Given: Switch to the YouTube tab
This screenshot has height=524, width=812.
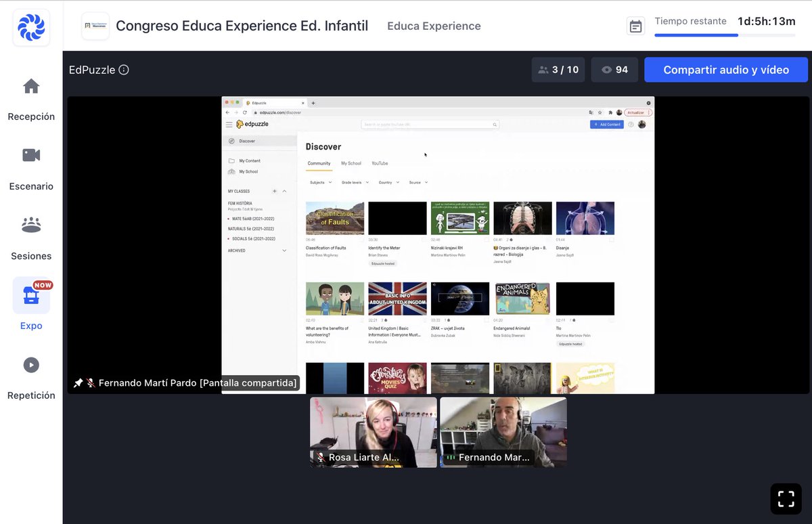Looking at the screenshot, I should [380, 163].
